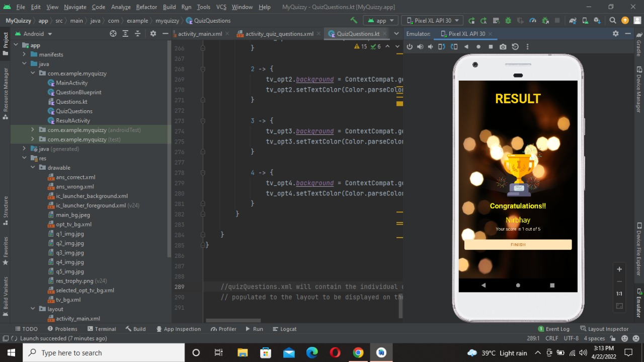The height and width of the screenshot is (362, 644).
Task: Take emulator screenshot with the camera icon
Action: (503, 46)
